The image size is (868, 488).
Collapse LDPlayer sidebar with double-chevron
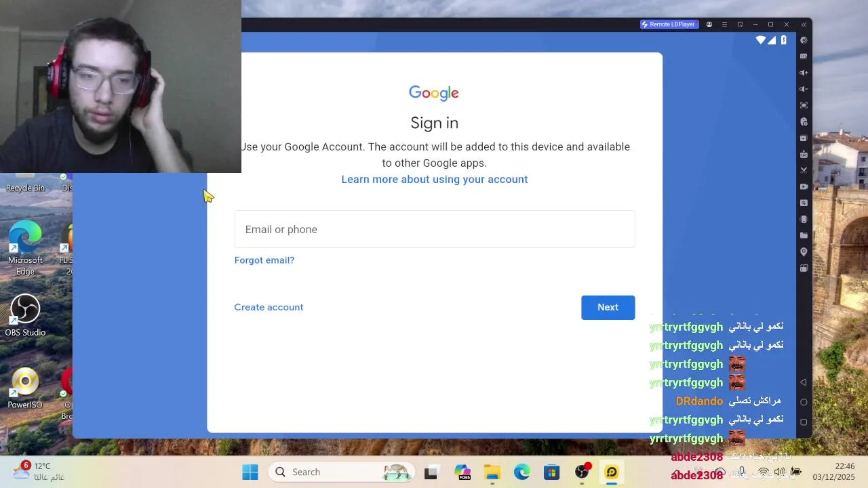coord(804,24)
